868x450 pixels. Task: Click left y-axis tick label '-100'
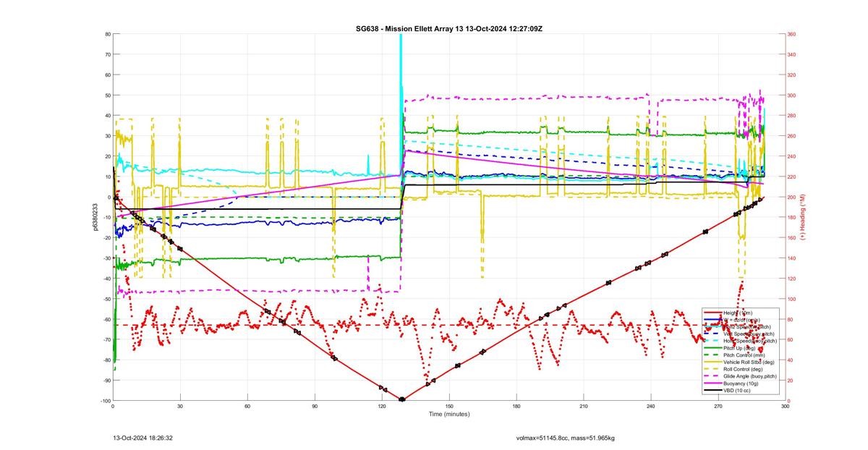click(104, 401)
